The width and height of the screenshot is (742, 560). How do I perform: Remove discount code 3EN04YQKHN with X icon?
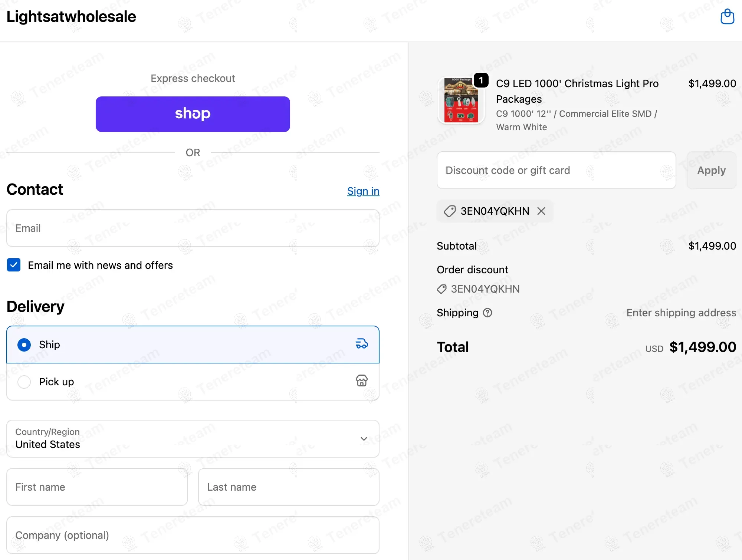541,211
